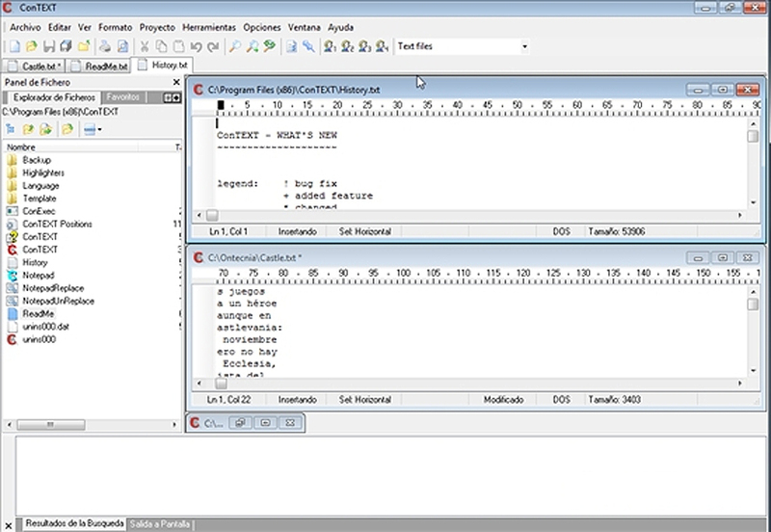Copy selection using the toolbar Copy icon
The height and width of the screenshot is (532, 771).
[x=161, y=46]
